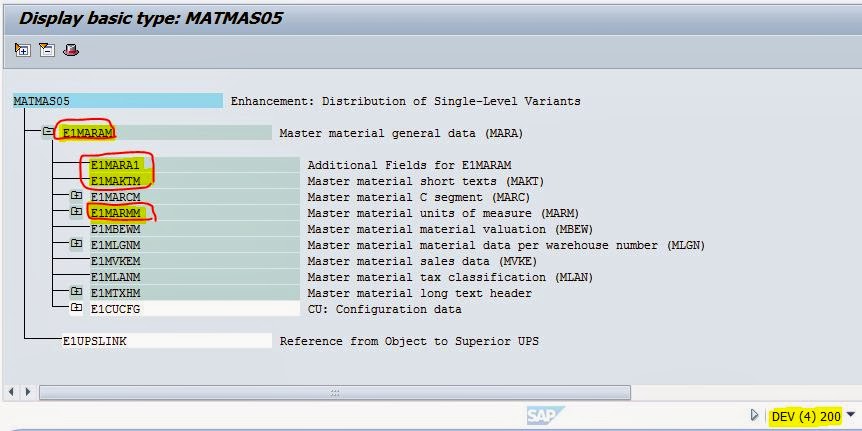862x431 pixels.
Task: Select the E1UPSLINK segment
Action: (x=94, y=341)
